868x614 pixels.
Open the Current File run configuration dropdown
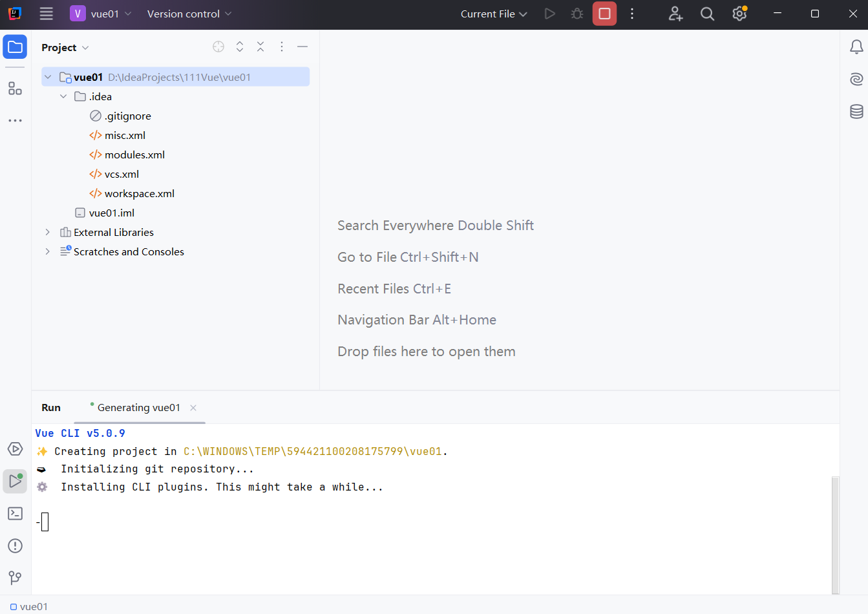(494, 14)
